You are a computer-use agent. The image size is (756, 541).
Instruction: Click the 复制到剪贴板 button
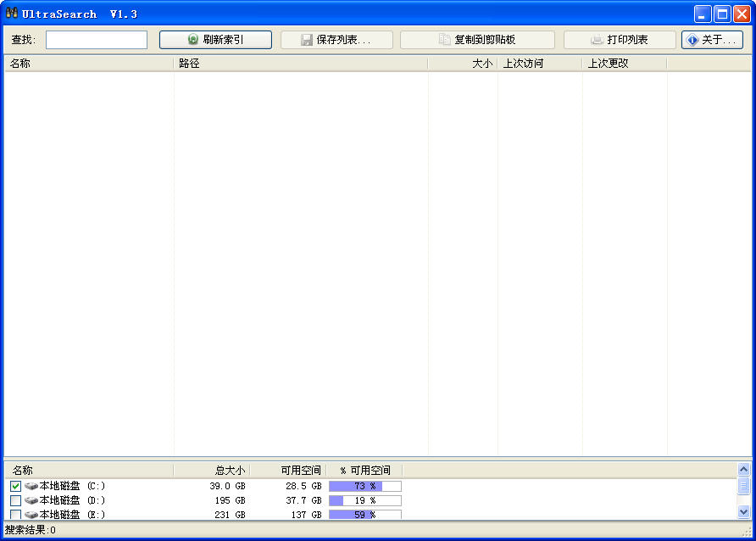(x=477, y=40)
